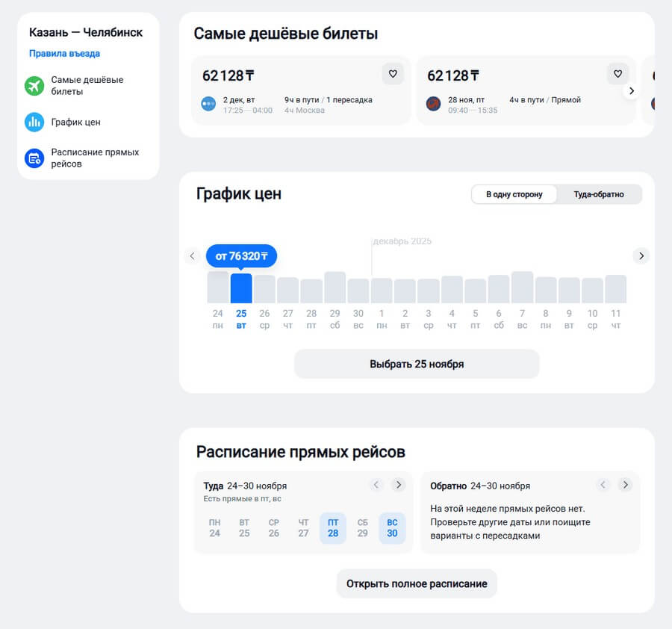672x629 pixels.
Task: Select the price bar for 11 чт
Action: point(616,289)
